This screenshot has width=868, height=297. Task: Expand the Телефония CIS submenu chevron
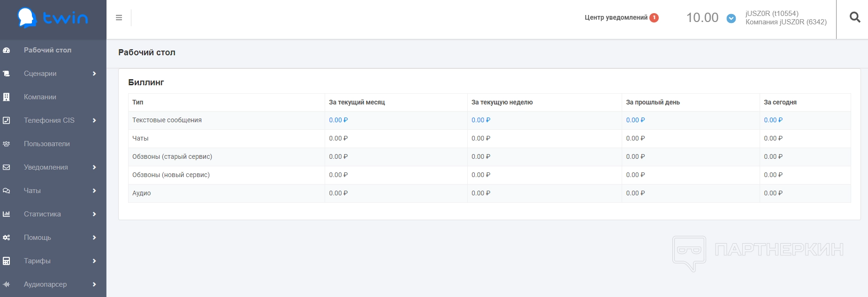click(x=94, y=120)
